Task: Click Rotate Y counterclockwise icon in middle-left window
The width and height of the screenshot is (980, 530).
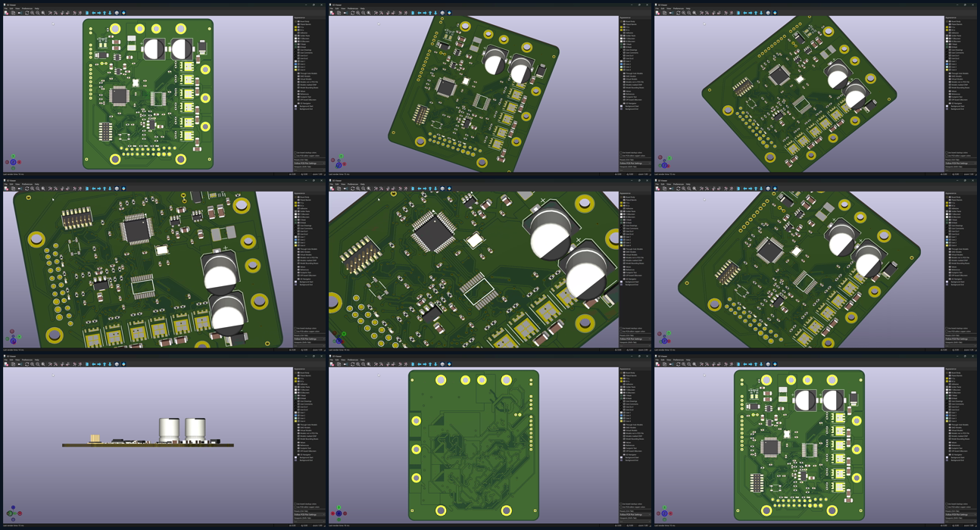Action: (x=67, y=189)
